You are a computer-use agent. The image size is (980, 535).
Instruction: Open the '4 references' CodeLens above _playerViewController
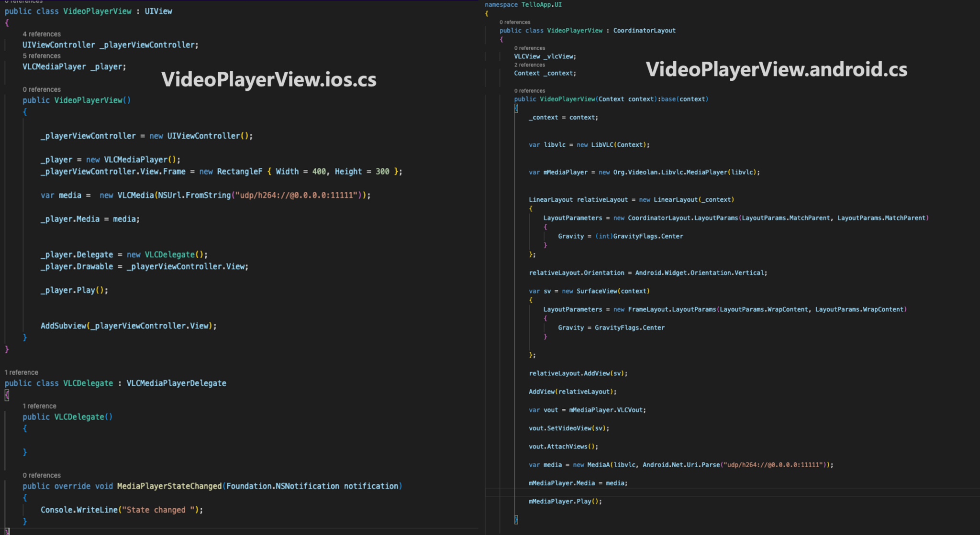42,34
